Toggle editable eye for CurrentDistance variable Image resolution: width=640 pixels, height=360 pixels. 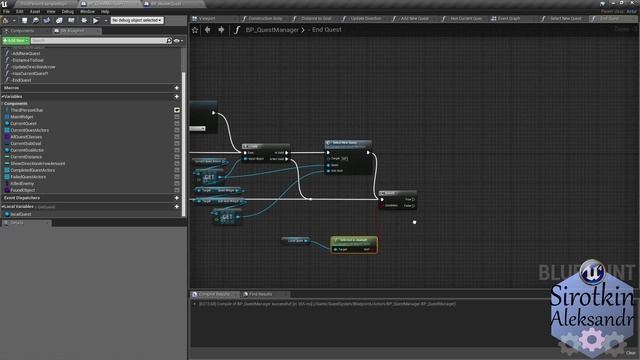pyautogui.click(x=177, y=157)
